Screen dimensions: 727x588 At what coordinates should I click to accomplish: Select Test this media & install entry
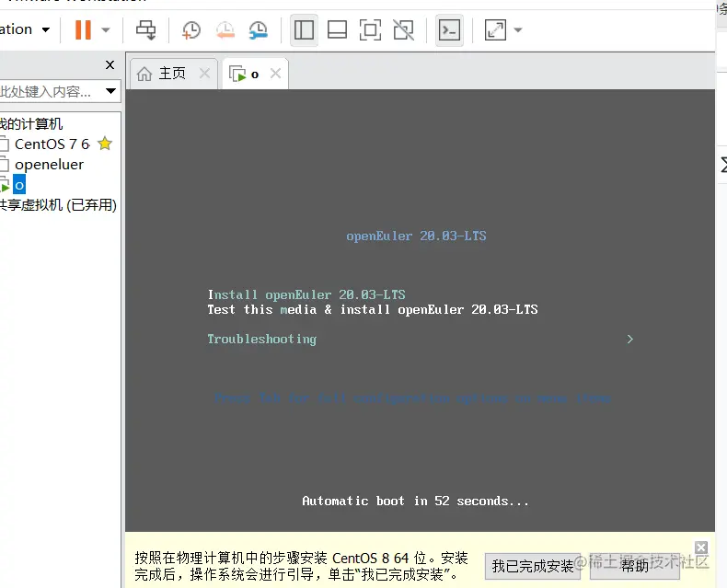(x=373, y=310)
